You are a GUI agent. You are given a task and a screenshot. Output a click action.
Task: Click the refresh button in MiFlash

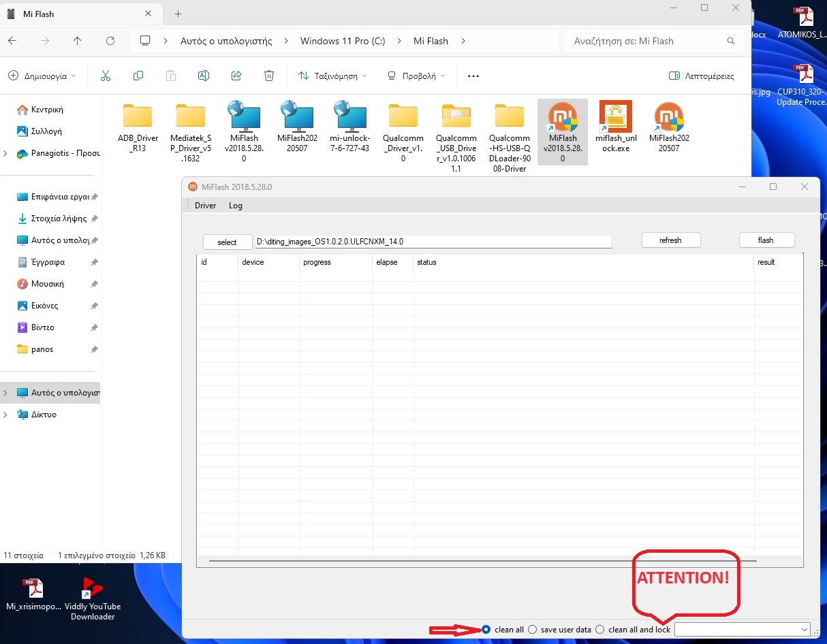[x=671, y=240]
